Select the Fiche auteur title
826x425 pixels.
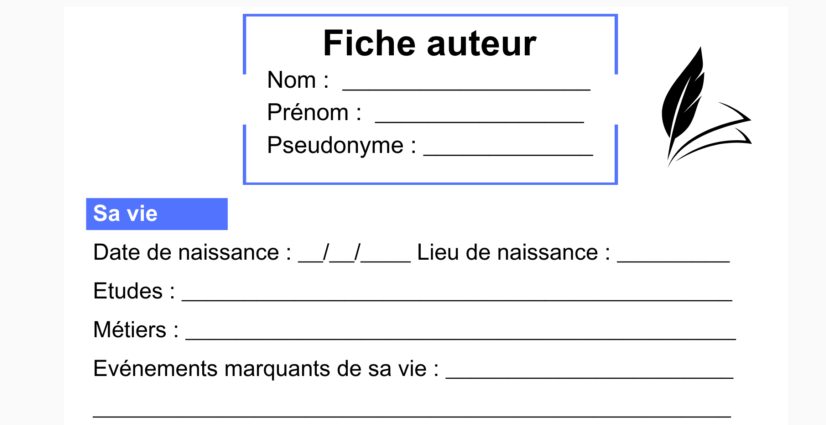click(429, 43)
